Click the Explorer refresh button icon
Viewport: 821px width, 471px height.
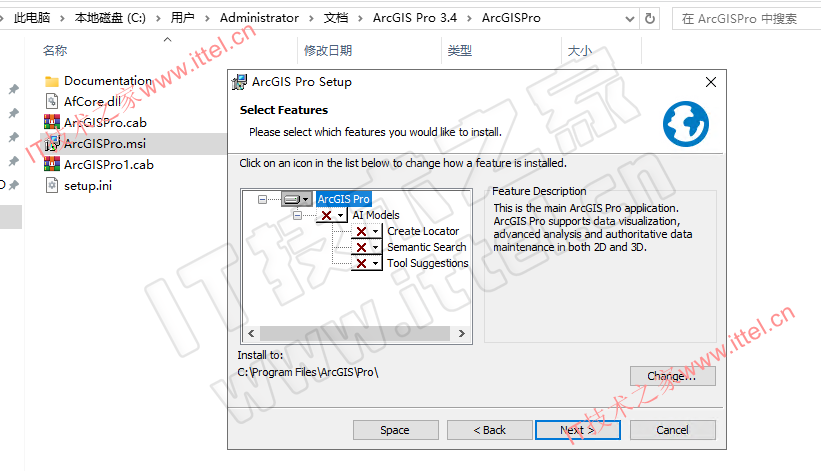[x=650, y=19]
